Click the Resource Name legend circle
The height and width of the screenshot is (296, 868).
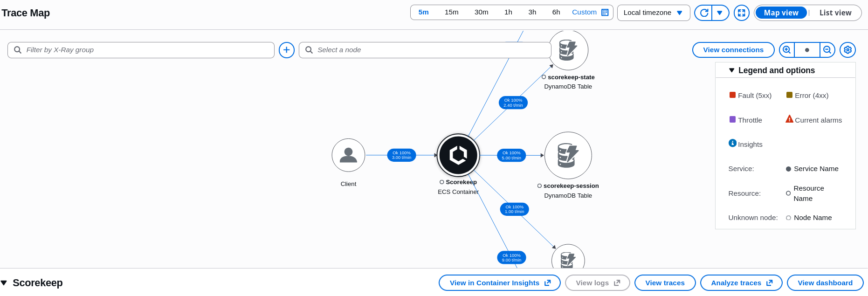[x=788, y=193]
